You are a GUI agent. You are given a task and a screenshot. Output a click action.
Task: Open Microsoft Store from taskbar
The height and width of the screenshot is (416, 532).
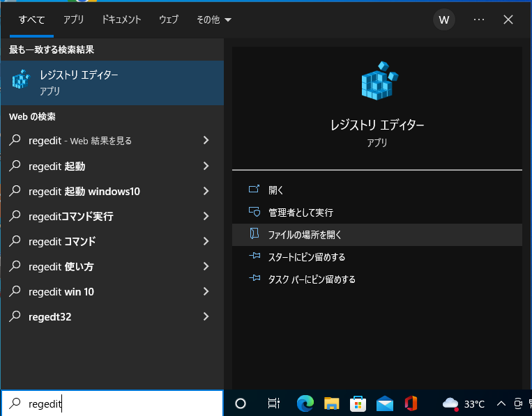(x=358, y=403)
